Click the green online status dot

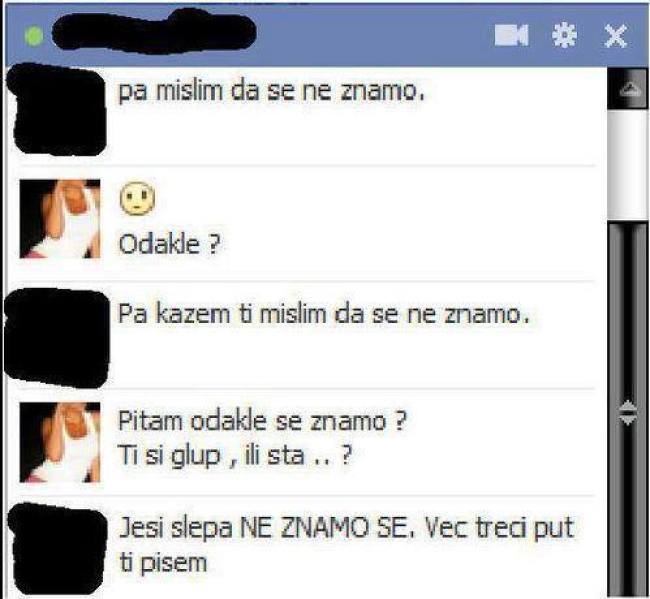coord(34,36)
